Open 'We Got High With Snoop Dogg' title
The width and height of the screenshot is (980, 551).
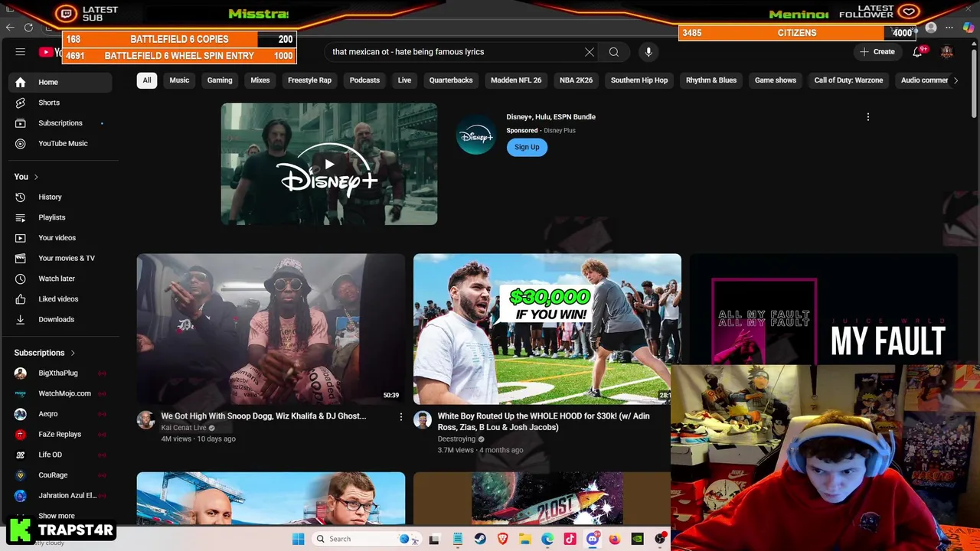pos(263,416)
